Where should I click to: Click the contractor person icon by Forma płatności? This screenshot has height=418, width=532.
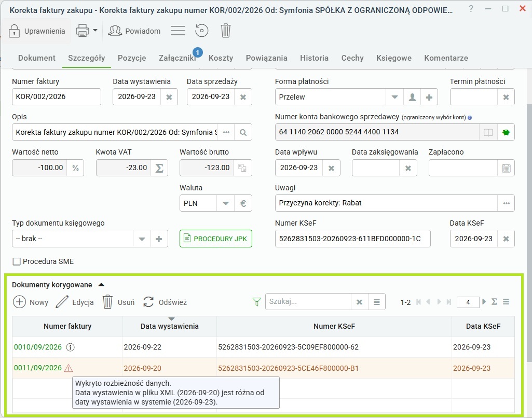click(x=412, y=97)
